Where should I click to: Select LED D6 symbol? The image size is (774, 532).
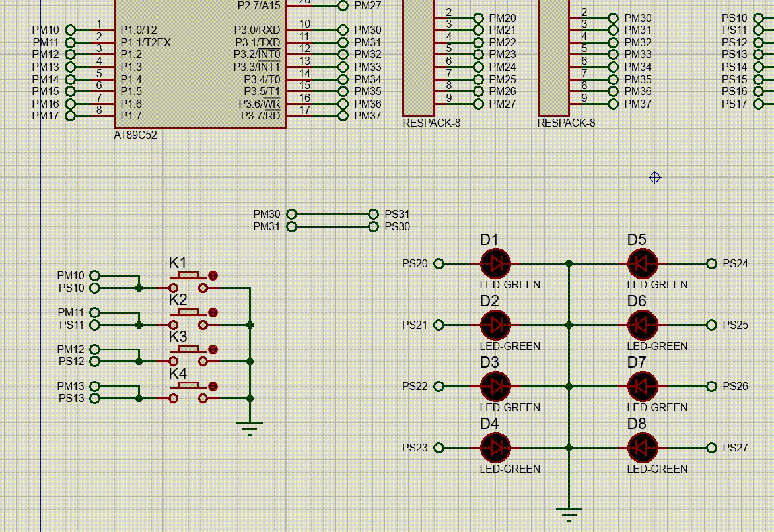[x=642, y=325]
